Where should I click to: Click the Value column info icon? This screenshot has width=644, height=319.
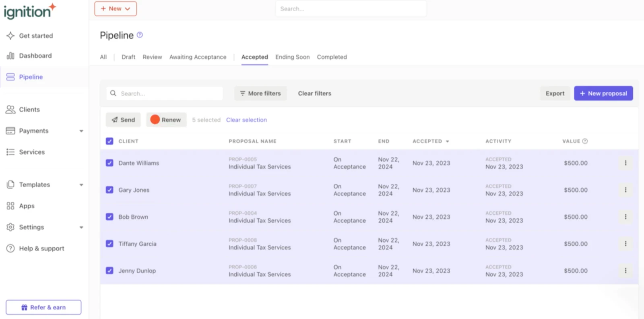click(585, 141)
